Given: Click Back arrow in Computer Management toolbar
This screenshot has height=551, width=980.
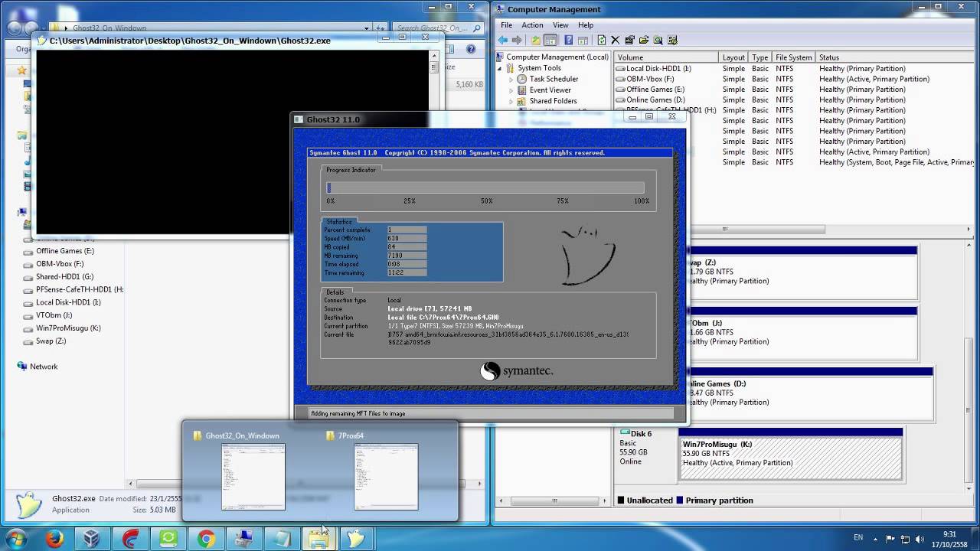Looking at the screenshot, I should 505,40.
